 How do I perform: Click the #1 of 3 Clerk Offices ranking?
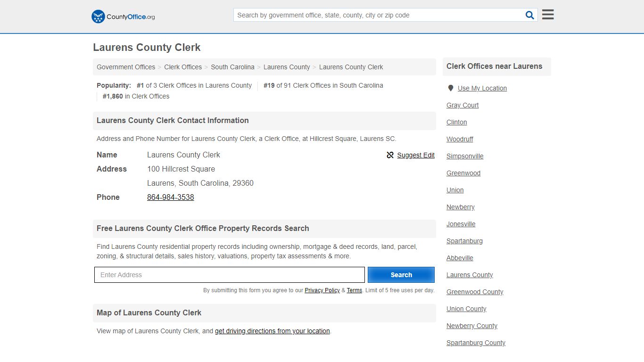[194, 85]
